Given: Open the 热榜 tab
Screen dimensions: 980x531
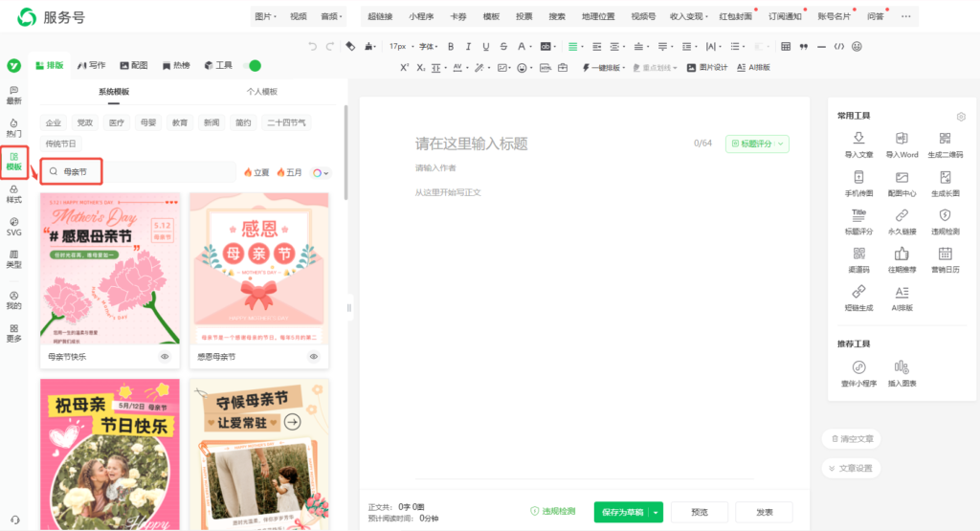Looking at the screenshot, I should tap(176, 65).
